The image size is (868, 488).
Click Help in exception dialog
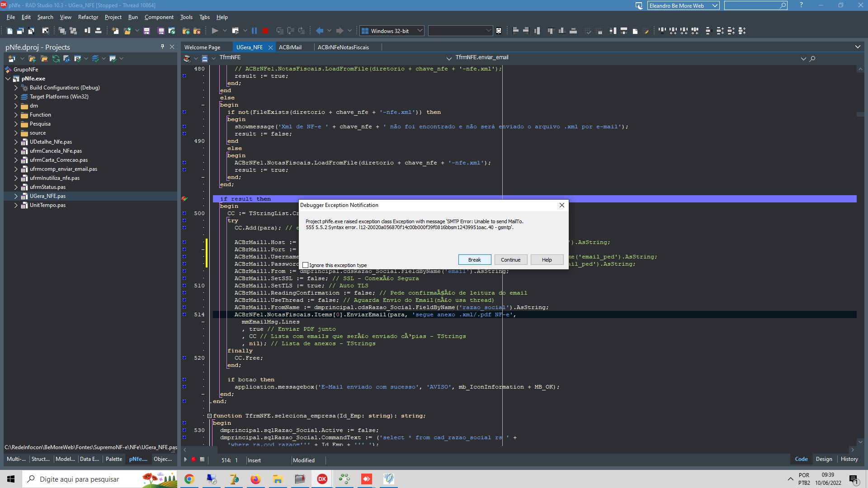[x=547, y=260]
